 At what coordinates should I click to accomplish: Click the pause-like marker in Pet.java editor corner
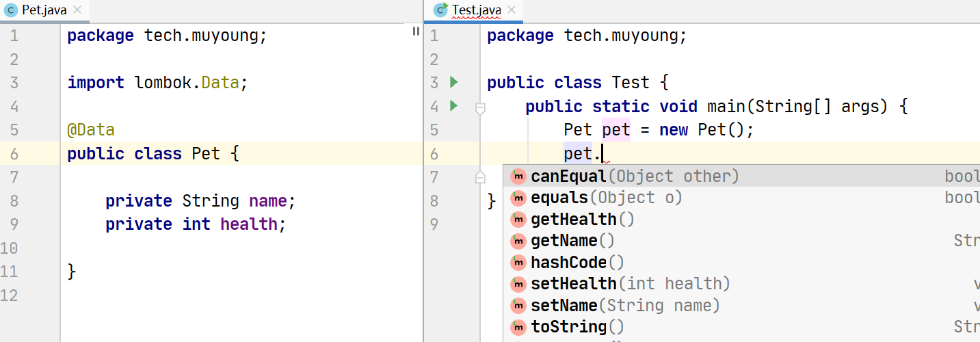point(416,31)
